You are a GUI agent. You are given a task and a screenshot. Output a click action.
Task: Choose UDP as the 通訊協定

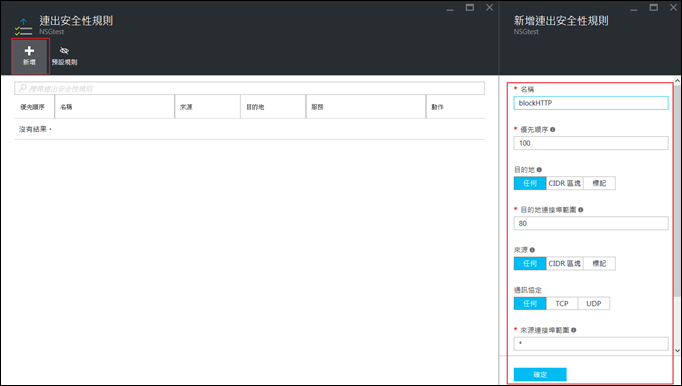594,304
